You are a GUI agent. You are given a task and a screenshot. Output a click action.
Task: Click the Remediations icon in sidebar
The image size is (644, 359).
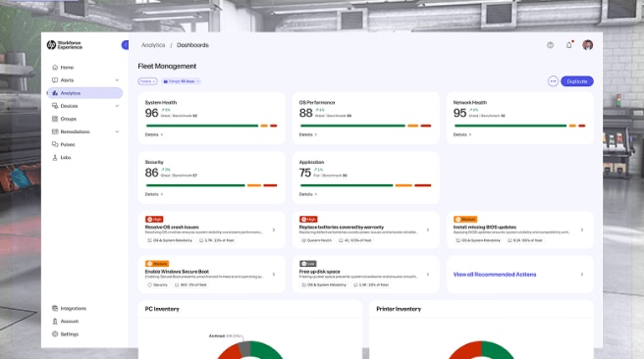click(55, 131)
